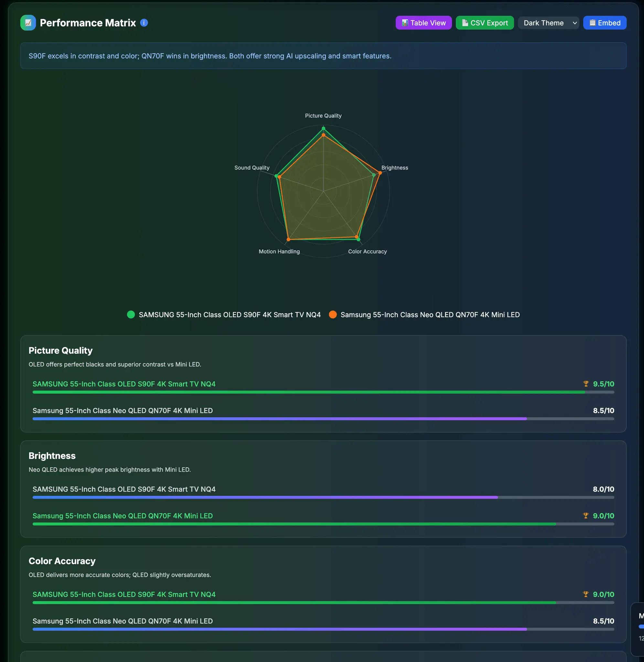This screenshot has height=662, width=644.
Task: Click 'Neo QLED achieves higher peak brightness' description
Action: click(x=110, y=470)
